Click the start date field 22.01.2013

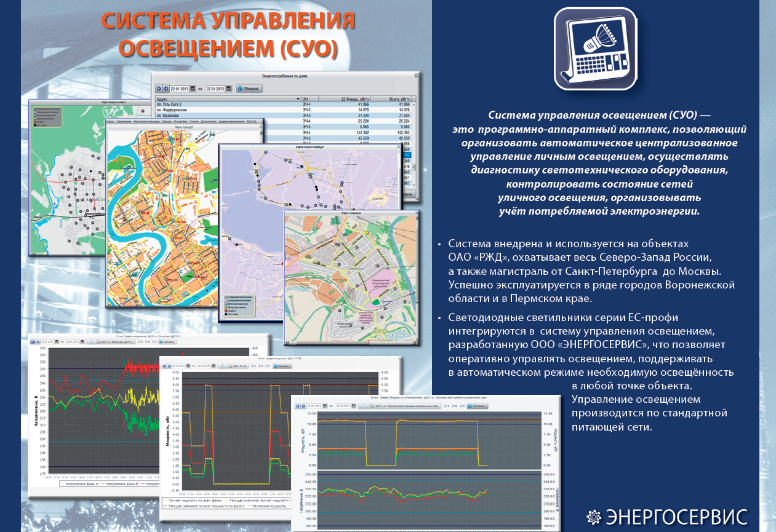coord(179,89)
